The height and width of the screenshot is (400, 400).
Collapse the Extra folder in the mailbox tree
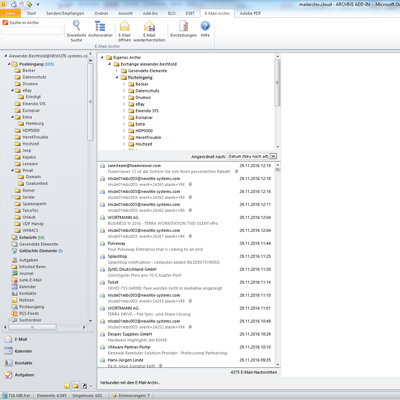coord(12,117)
